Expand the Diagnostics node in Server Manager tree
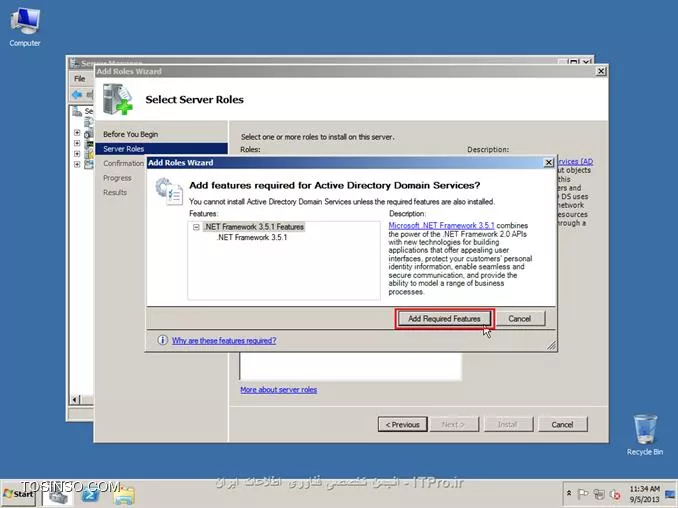Image resolution: width=678 pixels, height=508 pixels. [x=77, y=143]
